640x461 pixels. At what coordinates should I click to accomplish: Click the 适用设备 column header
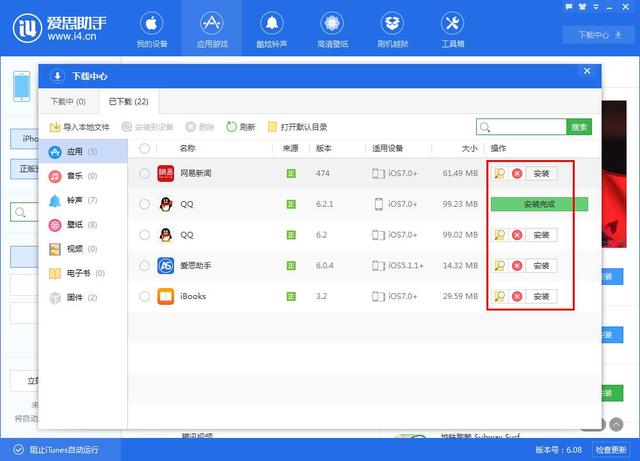[387, 148]
